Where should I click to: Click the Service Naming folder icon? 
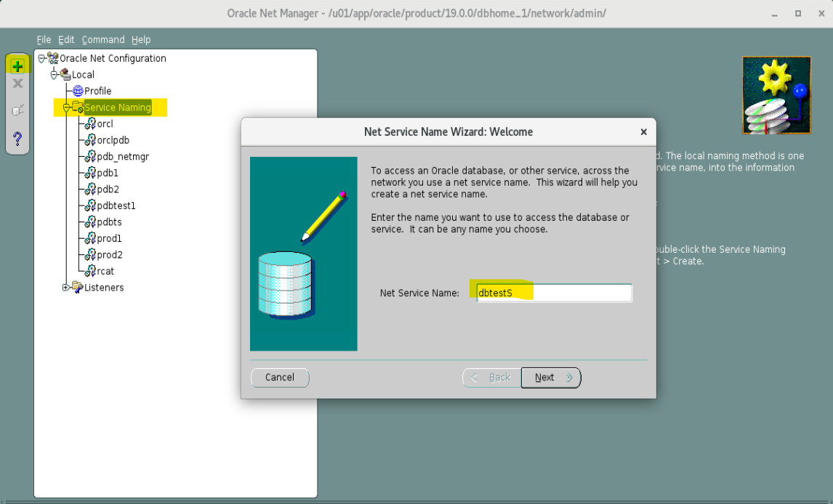coord(78,107)
